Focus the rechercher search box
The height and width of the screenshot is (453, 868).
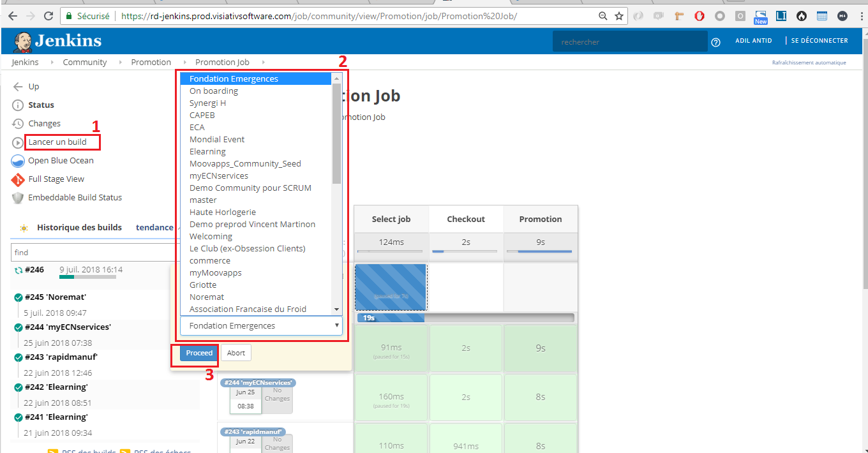630,42
